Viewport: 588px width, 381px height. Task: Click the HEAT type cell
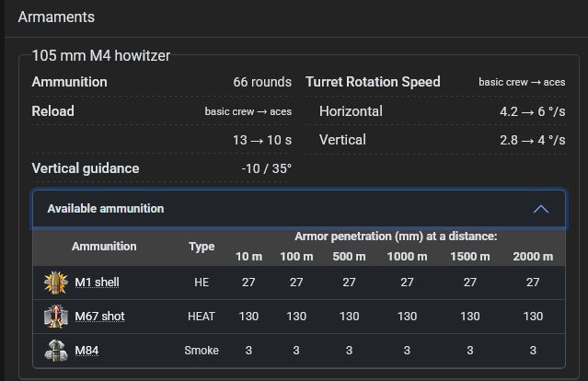coord(202,316)
